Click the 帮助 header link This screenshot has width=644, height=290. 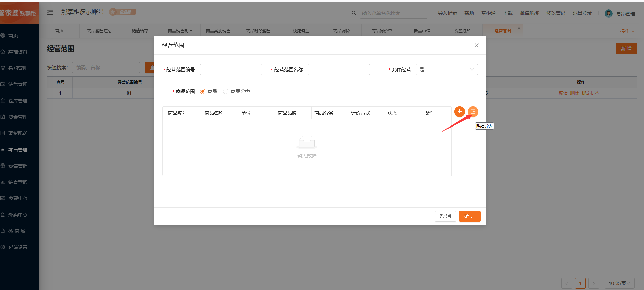[469, 13]
